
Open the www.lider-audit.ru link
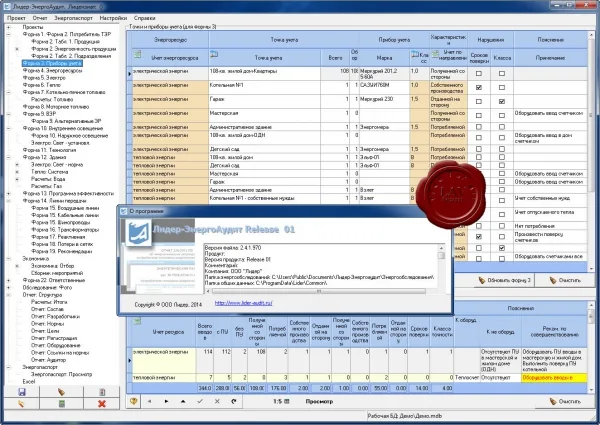pos(243,303)
